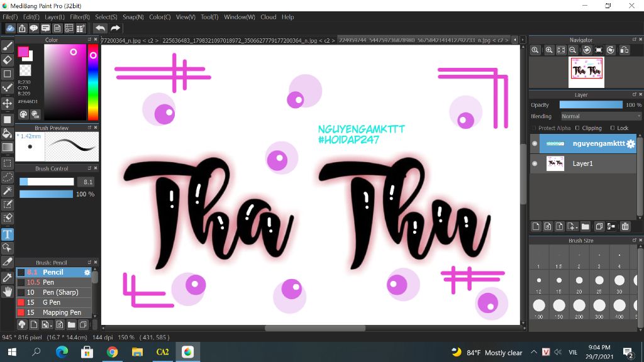Switch to the 224959744 document tab
This screenshot has width=644, height=362.
(423, 40)
